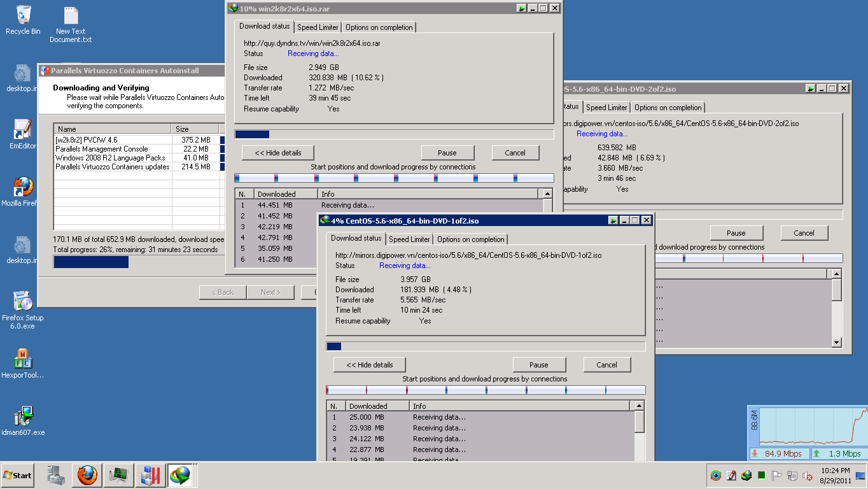Click Name column header in Parallels list
Viewport: 868px width, 489px height.
[x=113, y=129]
